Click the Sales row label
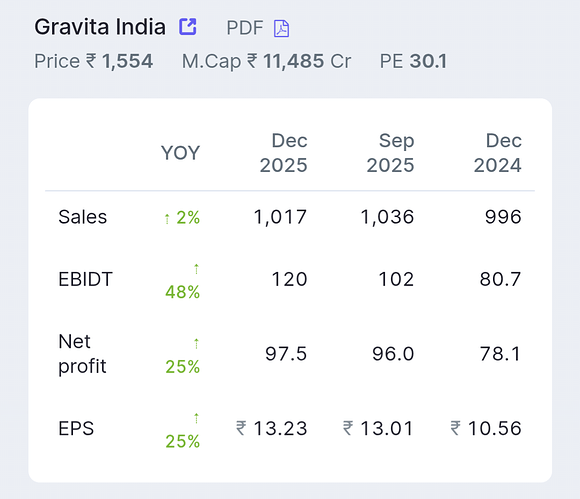This screenshot has height=499, width=580. [x=82, y=217]
